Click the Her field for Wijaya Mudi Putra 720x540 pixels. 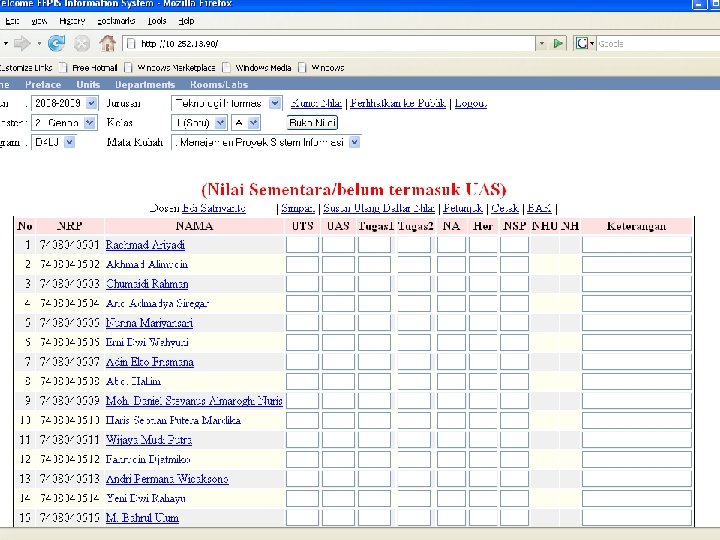pyautogui.click(x=483, y=440)
